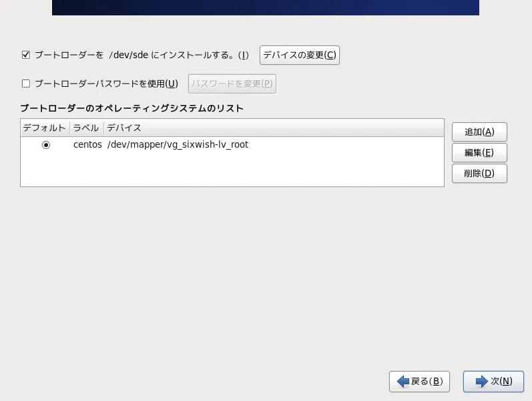Click the ラベル column header
This screenshot has width=532, height=401.
(87, 128)
